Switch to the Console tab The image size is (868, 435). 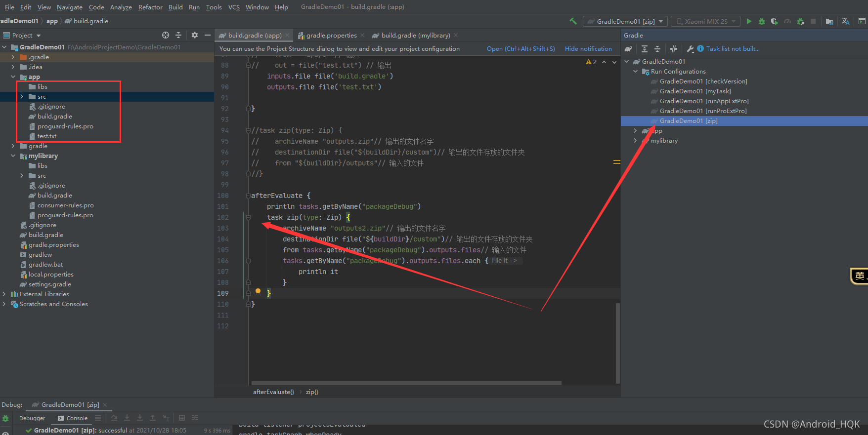(73, 418)
